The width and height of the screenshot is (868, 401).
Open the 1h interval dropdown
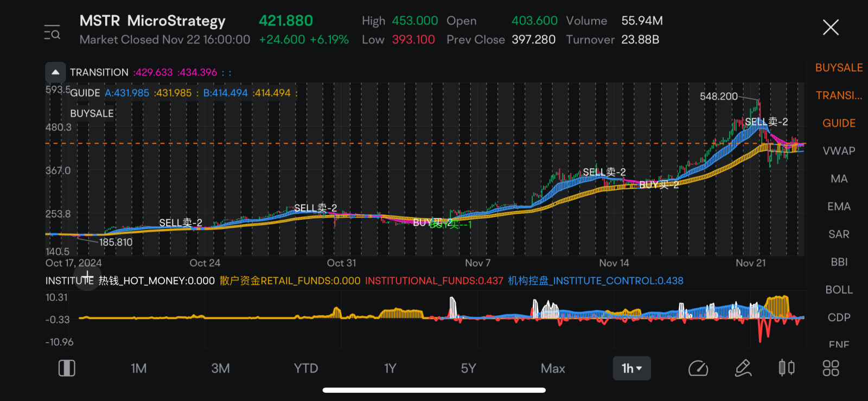tap(632, 368)
